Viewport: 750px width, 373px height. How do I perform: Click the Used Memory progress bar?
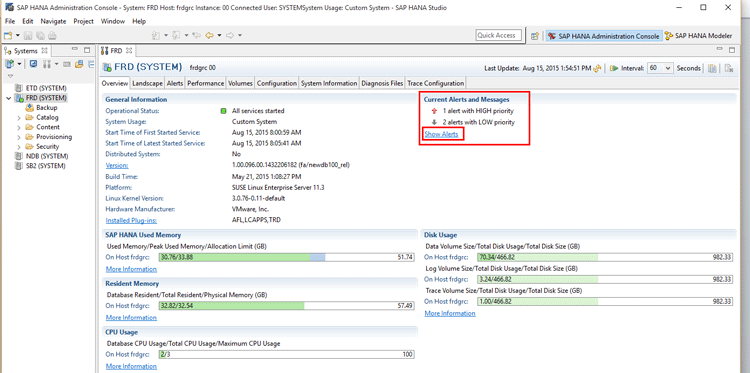pyautogui.click(x=287, y=257)
